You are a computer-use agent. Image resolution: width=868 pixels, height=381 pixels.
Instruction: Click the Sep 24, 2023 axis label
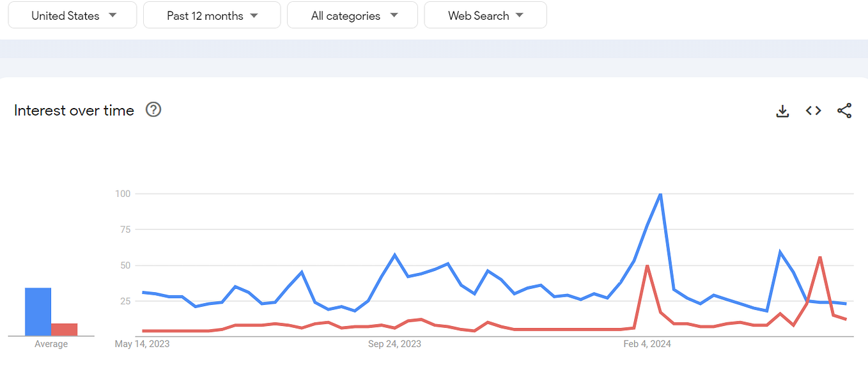pos(394,344)
